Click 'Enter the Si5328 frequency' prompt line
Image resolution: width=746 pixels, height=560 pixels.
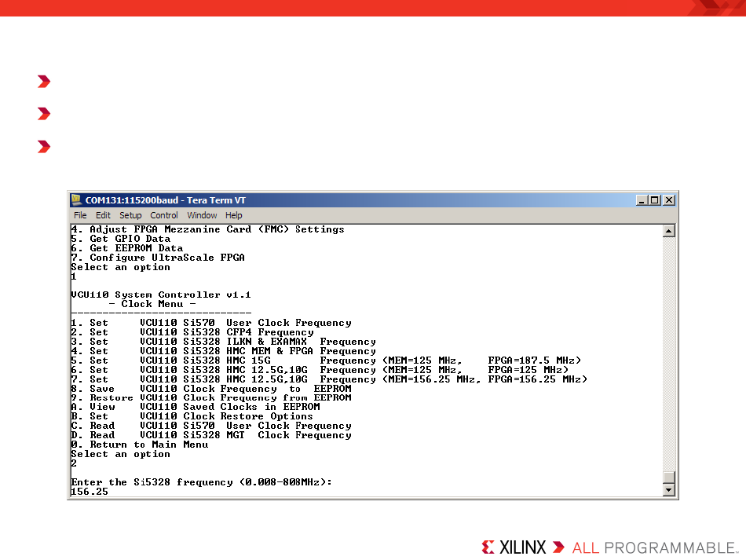201,482
